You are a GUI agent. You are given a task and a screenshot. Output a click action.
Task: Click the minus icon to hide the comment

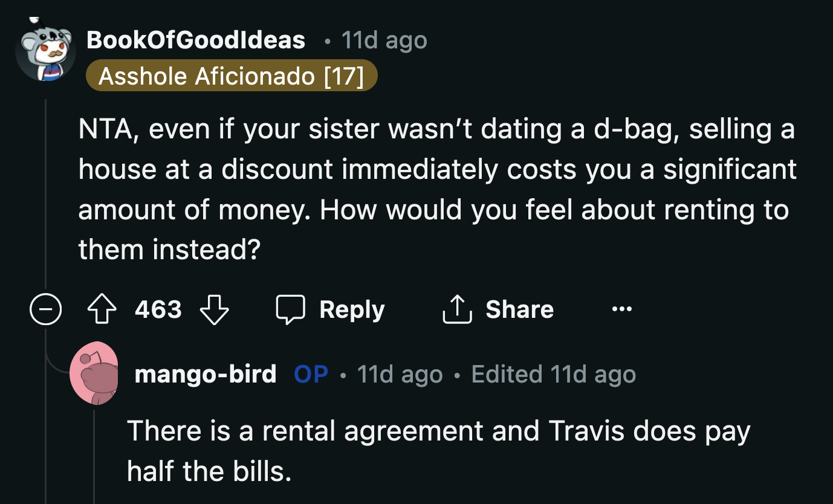(45, 309)
